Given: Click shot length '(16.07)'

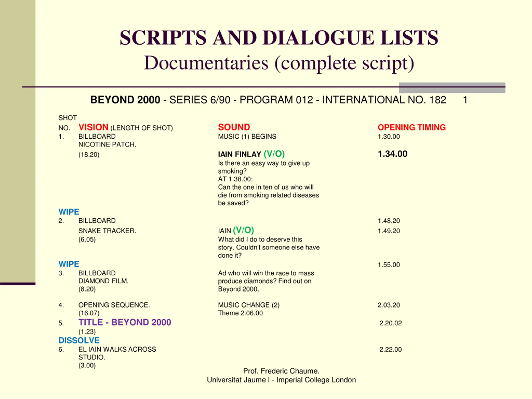Looking at the screenshot, I should click(89, 313).
